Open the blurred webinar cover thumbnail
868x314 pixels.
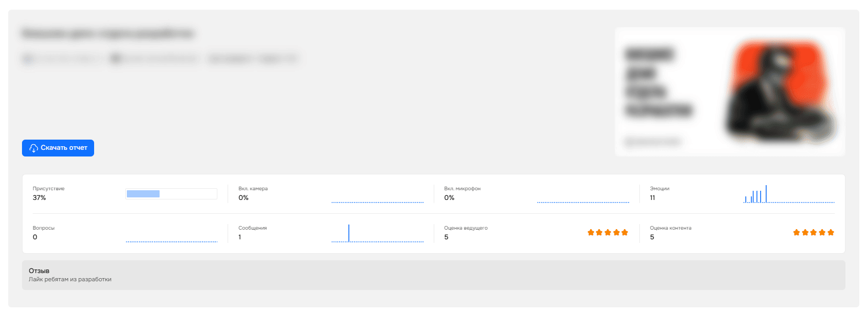coord(730,92)
